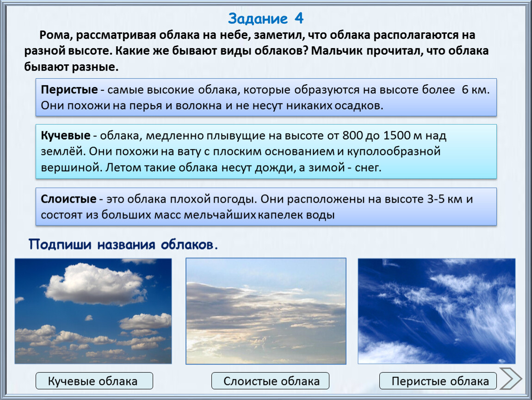Screen dimensions: 532x400
Task: Click the line ending with "а зимой - снег."
Action: pyautogui.click(x=210, y=168)
